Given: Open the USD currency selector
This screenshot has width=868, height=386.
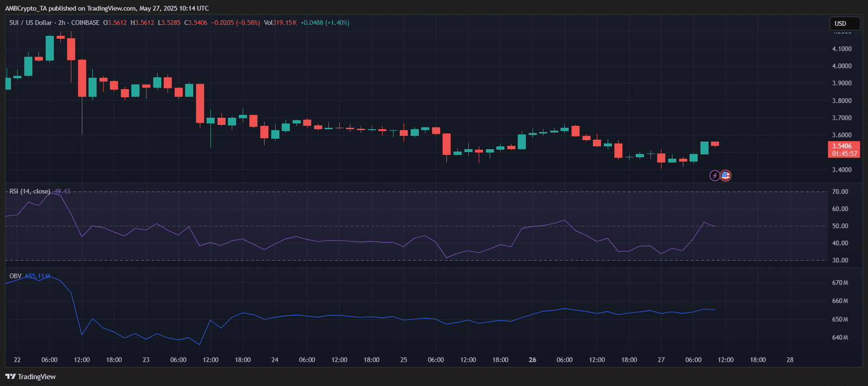Looking at the screenshot, I should pyautogui.click(x=845, y=23).
